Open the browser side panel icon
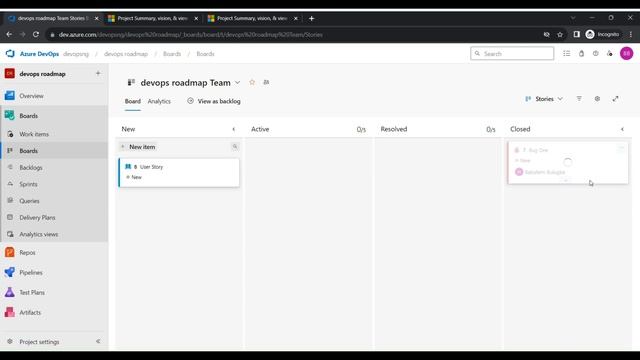This screenshot has height=360, width=640. click(576, 35)
